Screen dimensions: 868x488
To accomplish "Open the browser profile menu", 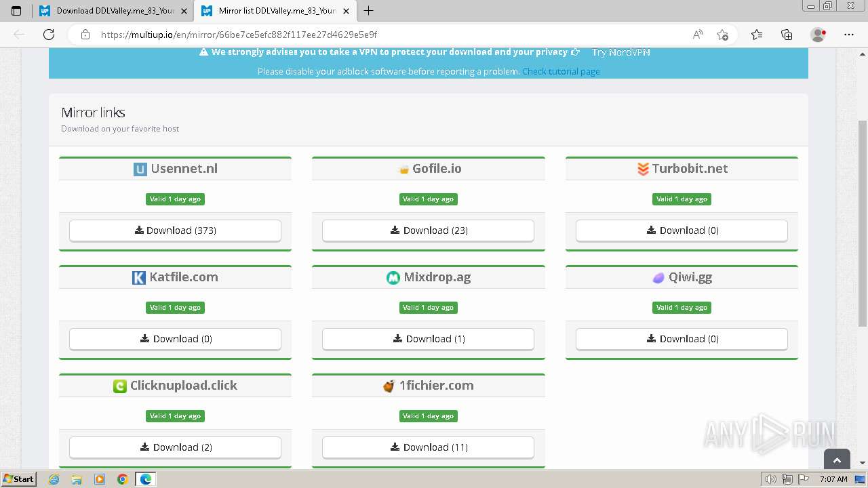I will click(x=818, y=35).
